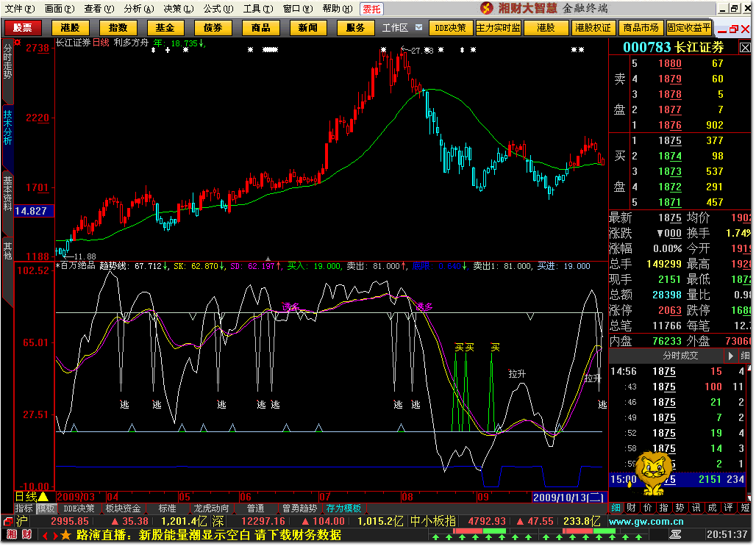Expand the 分时成交 header arrow

pyautogui.click(x=731, y=356)
